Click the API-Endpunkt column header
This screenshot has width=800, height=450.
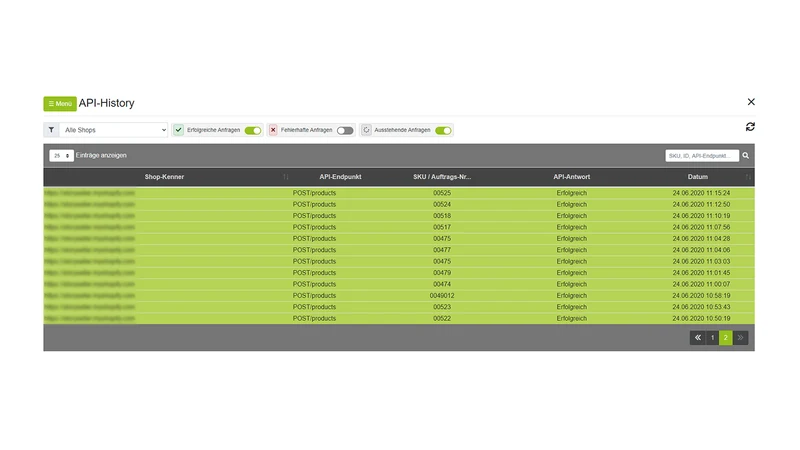[340, 177]
